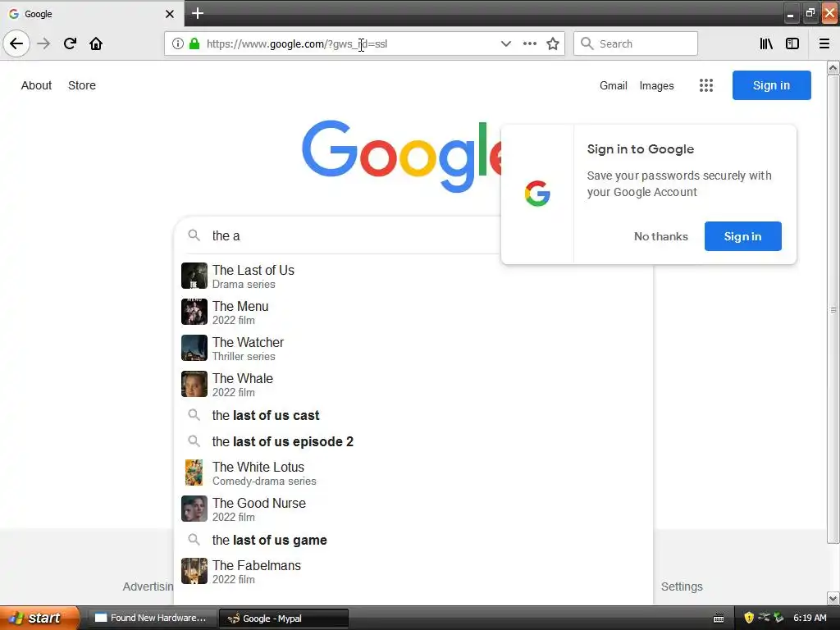
Task: Choose 'the last of us cast' suggestion
Action: coord(413,415)
